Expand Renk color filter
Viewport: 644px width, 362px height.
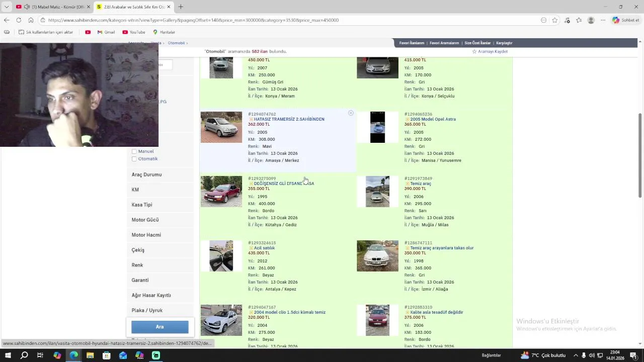[x=160, y=265]
